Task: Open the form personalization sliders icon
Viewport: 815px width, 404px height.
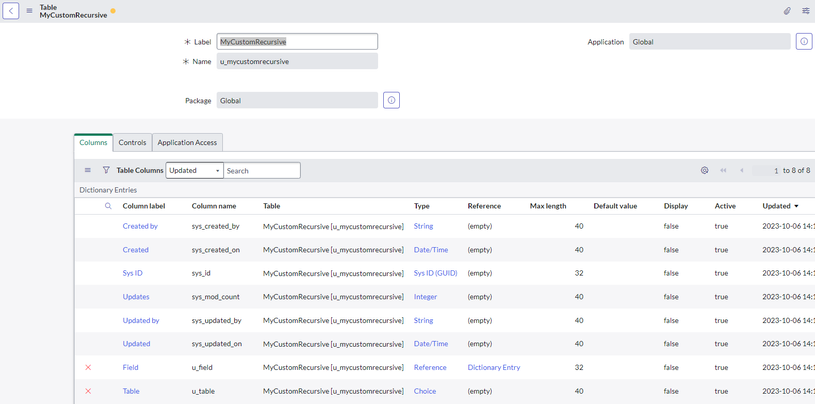Action: (x=806, y=11)
